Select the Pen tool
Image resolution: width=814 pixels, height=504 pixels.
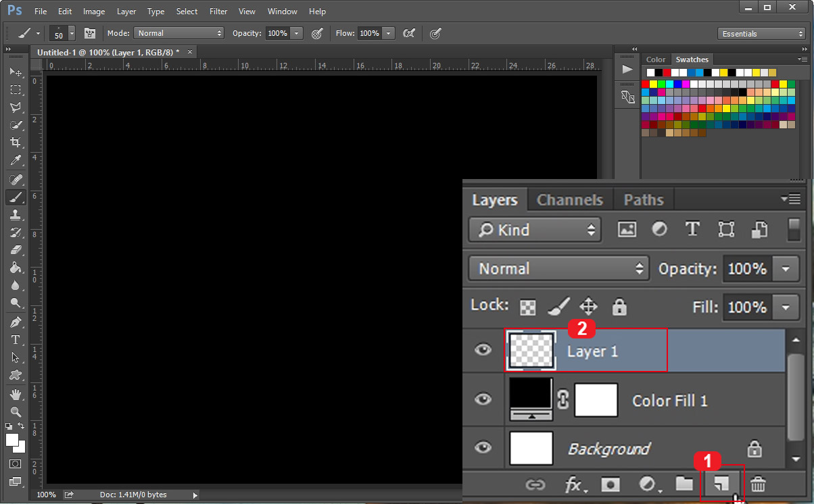[x=16, y=322]
